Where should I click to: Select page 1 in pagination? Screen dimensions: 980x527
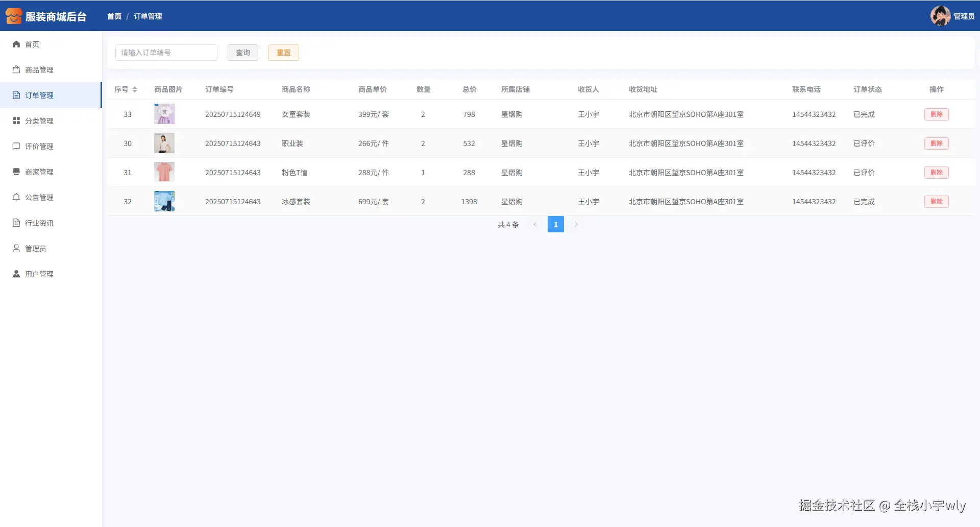pyautogui.click(x=556, y=224)
